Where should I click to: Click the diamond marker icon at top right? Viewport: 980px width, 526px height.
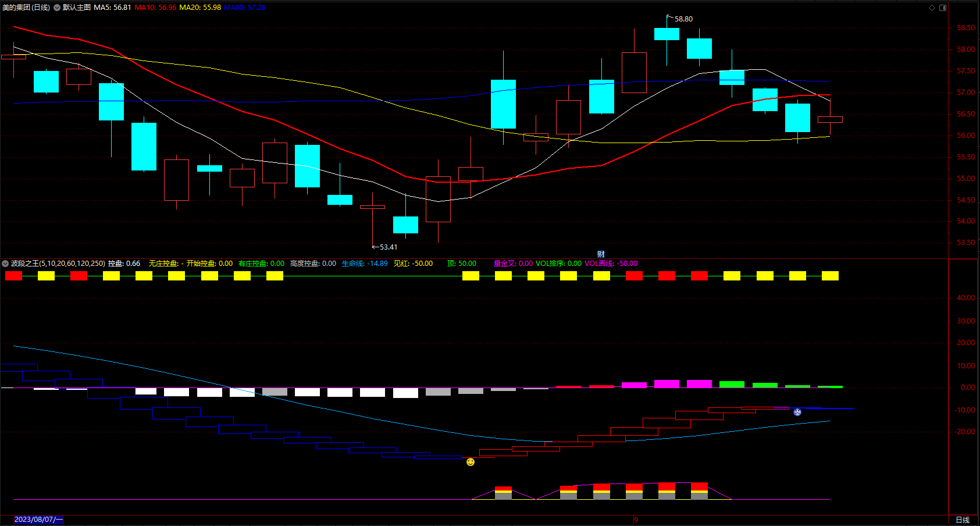932,8
